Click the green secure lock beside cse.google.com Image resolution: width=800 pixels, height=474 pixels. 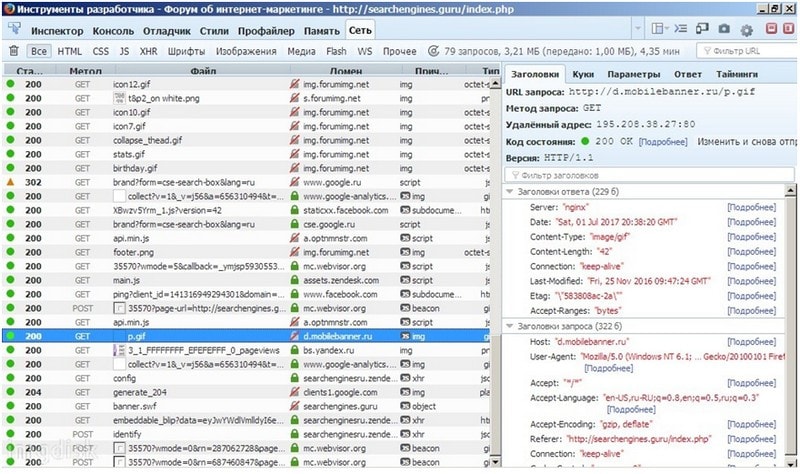coord(295,225)
